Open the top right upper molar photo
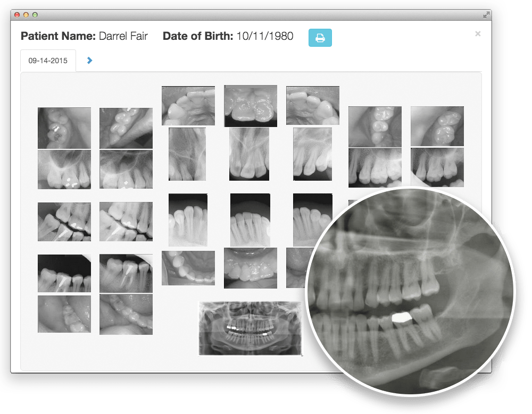The height and width of the screenshot is (414, 532). click(x=437, y=126)
